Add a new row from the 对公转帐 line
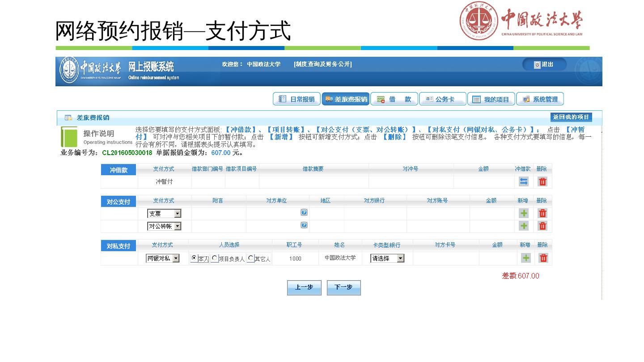Screen dimensions: 644x362 [x=524, y=226]
